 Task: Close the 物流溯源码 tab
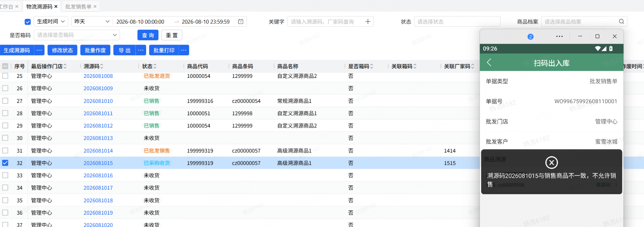pos(56,6)
